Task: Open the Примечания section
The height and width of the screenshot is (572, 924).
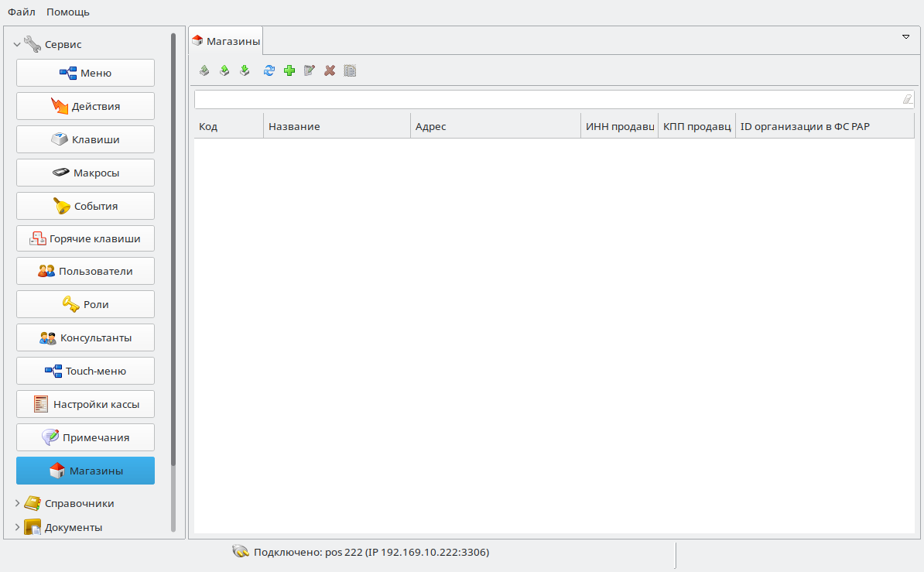Action: coord(85,437)
